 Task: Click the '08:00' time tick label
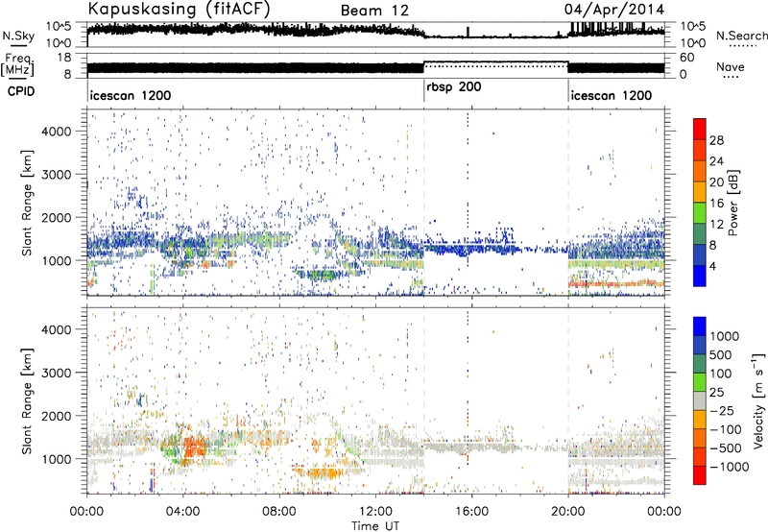278,512
